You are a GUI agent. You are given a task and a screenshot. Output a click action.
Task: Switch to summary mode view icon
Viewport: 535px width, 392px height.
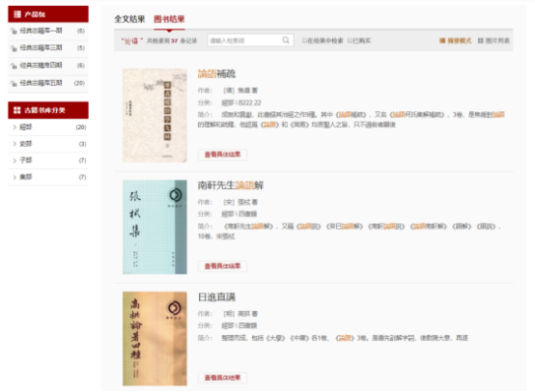click(442, 41)
